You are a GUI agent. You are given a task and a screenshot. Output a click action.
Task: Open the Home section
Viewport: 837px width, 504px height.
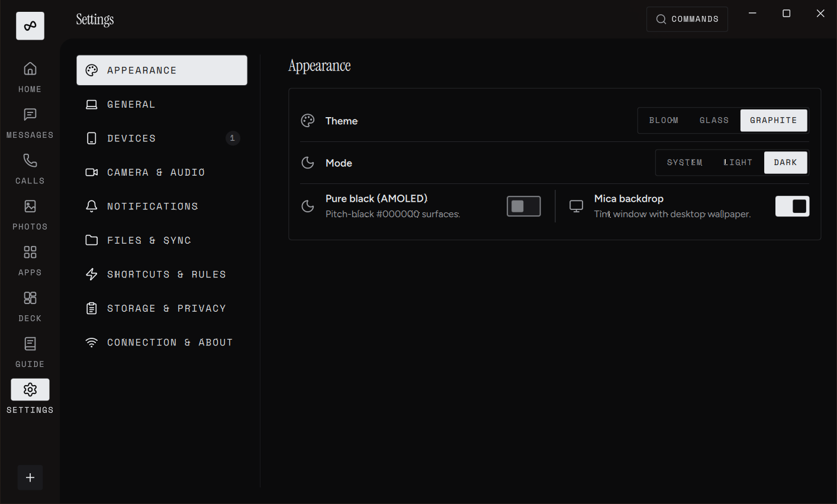coord(30,77)
